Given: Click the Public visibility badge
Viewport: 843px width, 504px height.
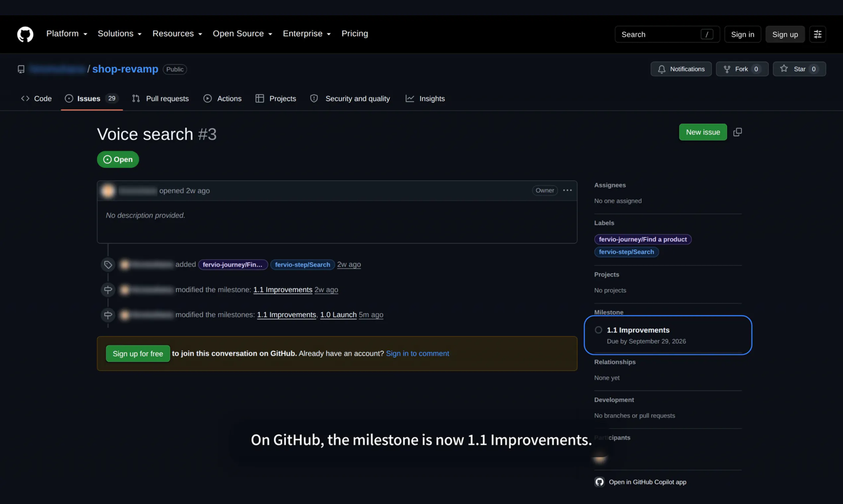Looking at the screenshot, I should [175, 69].
